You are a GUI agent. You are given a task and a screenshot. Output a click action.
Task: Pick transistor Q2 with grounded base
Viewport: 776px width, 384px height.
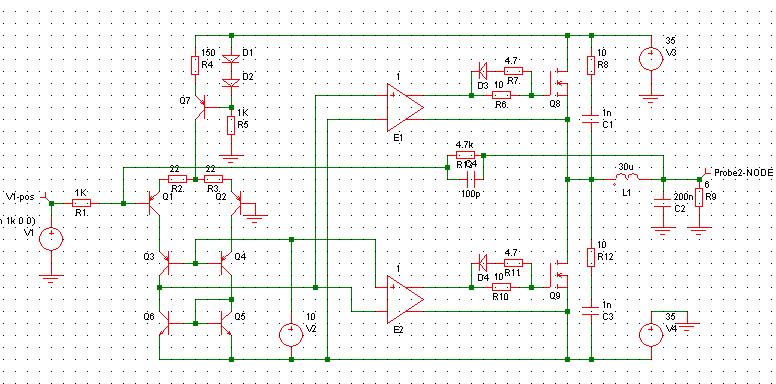click(237, 203)
